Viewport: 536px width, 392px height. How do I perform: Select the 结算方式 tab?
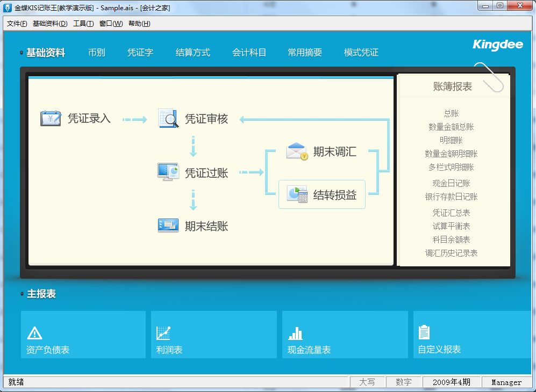(x=192, y=53)
